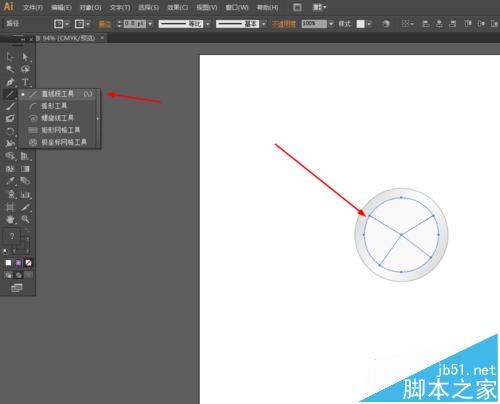
Task: Select the Perspective Grid tool
Action: tap(25, 156)
